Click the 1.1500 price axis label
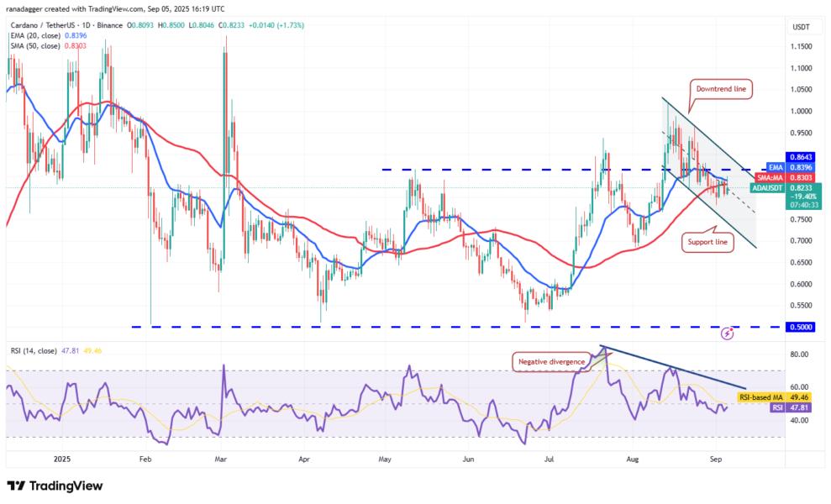The width and height of the screenshot is (831, 504). 801,47
